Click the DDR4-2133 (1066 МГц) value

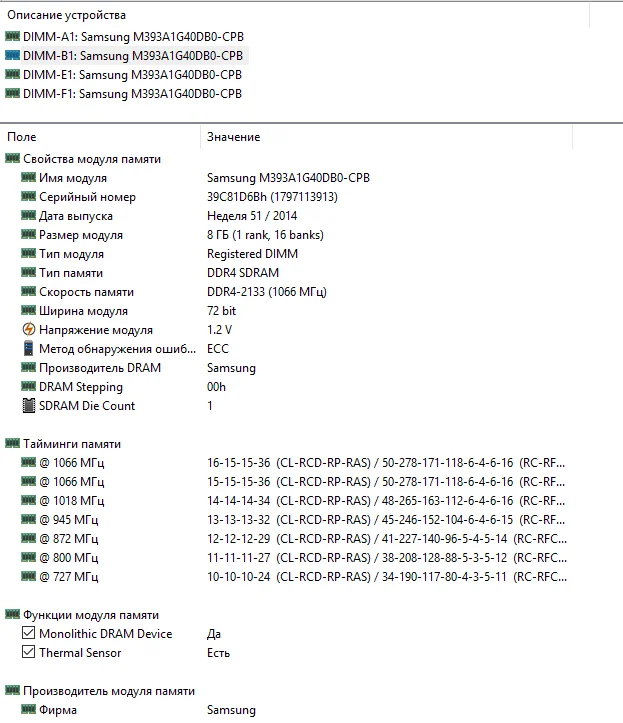(267, 292)
